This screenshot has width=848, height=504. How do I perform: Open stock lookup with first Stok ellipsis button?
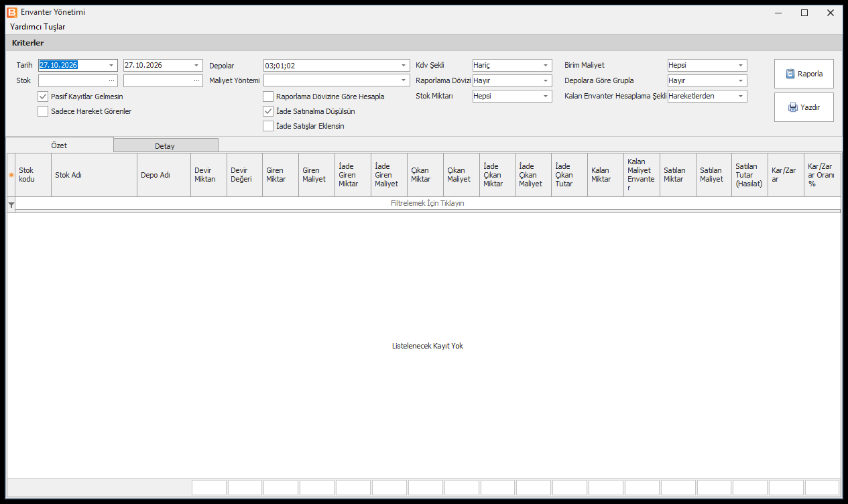coord(112,80)
